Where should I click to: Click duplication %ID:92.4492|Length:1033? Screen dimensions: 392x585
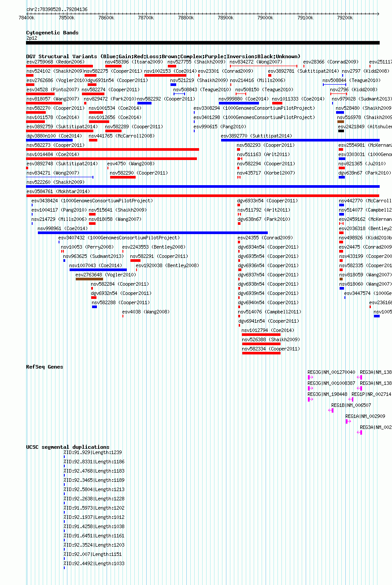94,563
